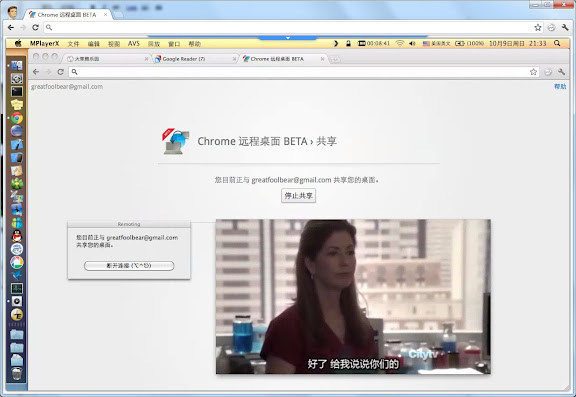
Task: Click the lock icon in the menu bar
Action: [x=348, y=43]
